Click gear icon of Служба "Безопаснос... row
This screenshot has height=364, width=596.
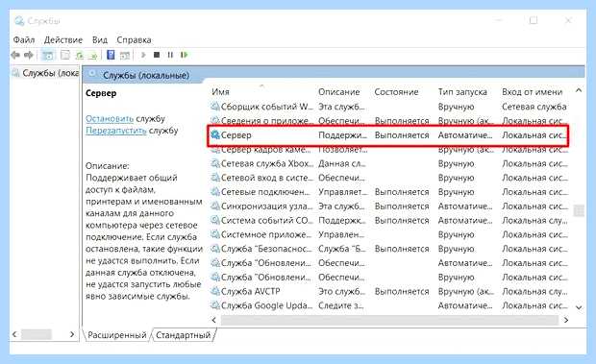click(215, 249)
